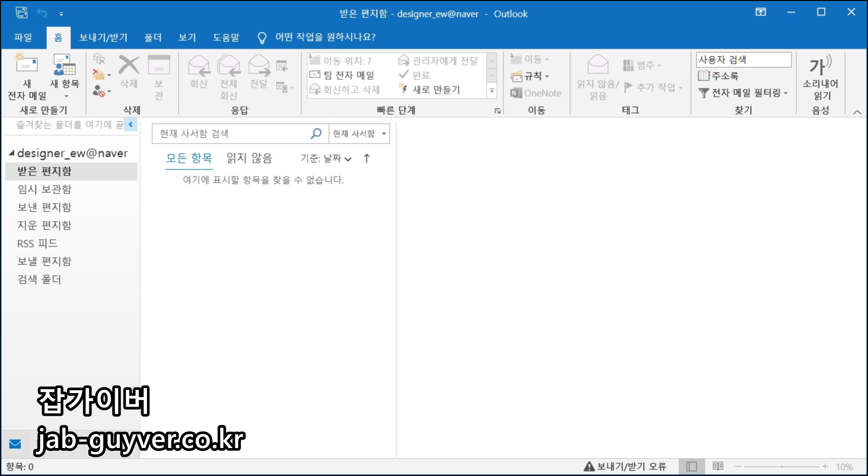Click the mail envelope icon in navigation bar
868x476 pixels.
[x=15, y=444]
